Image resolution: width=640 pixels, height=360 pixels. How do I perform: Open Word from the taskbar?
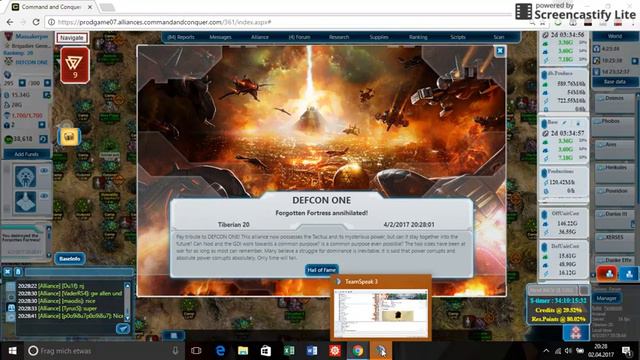pyautogui.click(x=312, y=351)
